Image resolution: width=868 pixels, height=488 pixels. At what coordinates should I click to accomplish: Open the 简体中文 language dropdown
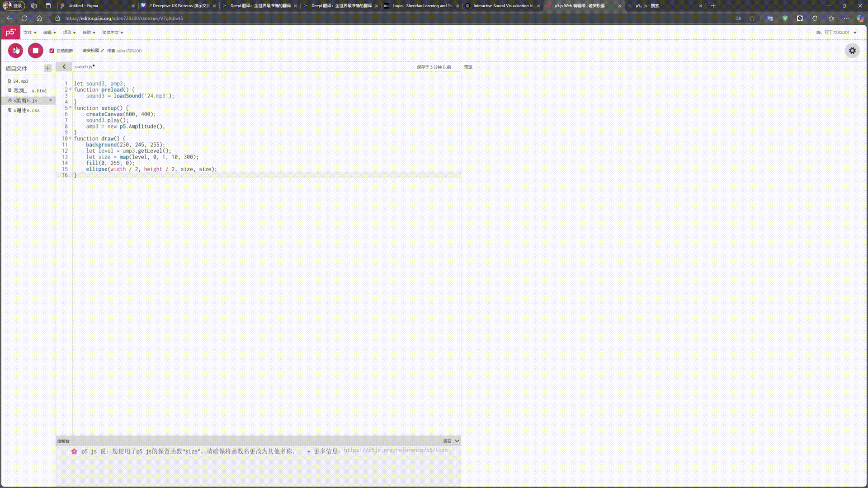pos(113,33)
